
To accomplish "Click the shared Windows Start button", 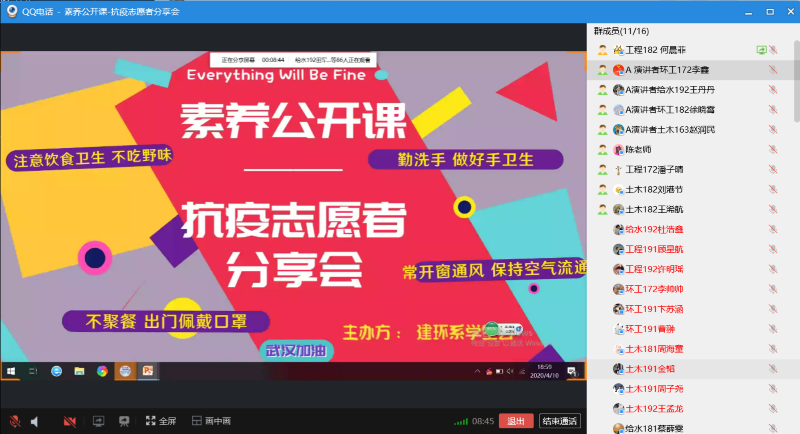I will tap(11, 371).
